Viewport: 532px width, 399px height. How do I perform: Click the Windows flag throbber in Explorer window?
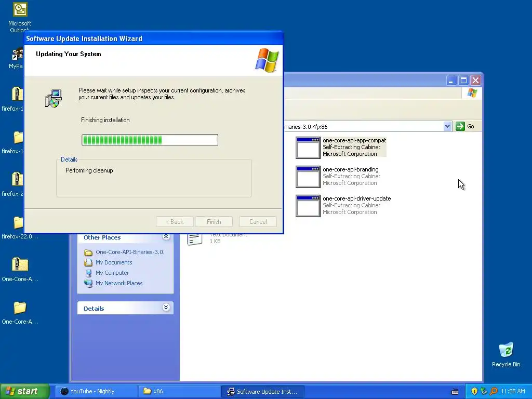(x=472, y=93)
